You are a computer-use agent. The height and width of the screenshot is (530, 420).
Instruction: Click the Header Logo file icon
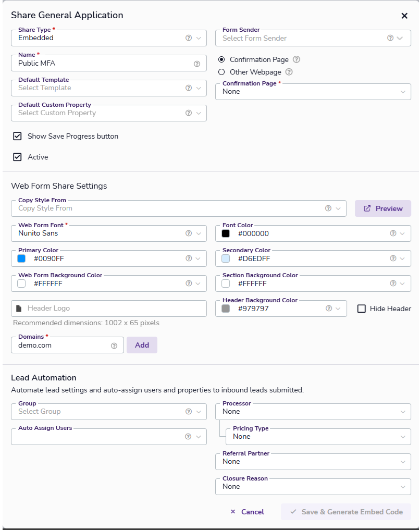click(19, 309)
